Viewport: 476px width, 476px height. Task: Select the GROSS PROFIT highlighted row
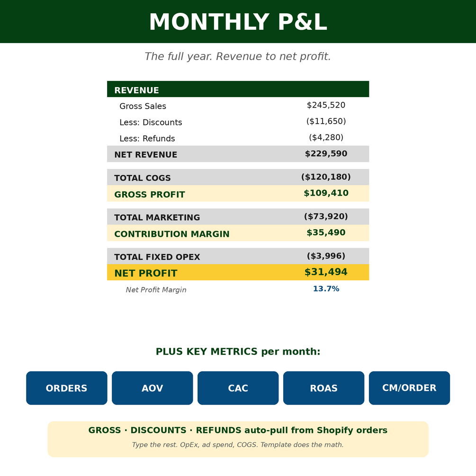coord(238,193)
